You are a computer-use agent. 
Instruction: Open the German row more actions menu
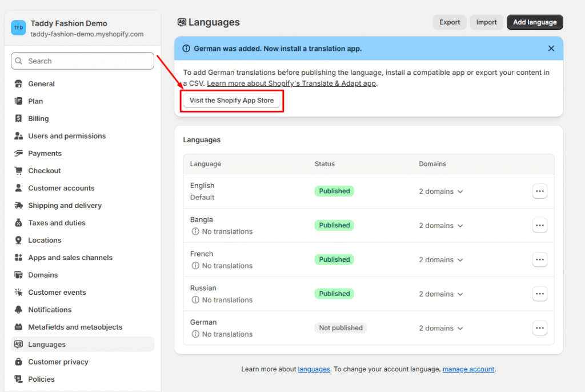539,328
